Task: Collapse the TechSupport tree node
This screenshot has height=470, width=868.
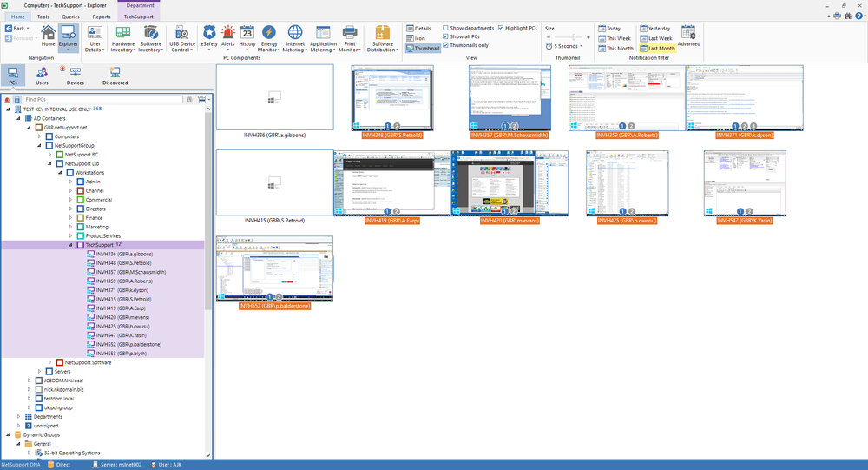Action: click(70, 245)
